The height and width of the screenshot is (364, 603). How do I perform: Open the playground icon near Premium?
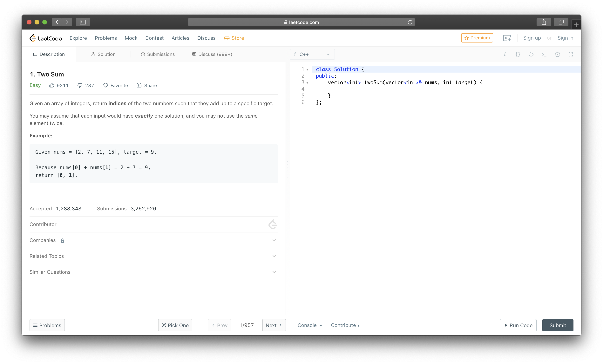(507, 38)
